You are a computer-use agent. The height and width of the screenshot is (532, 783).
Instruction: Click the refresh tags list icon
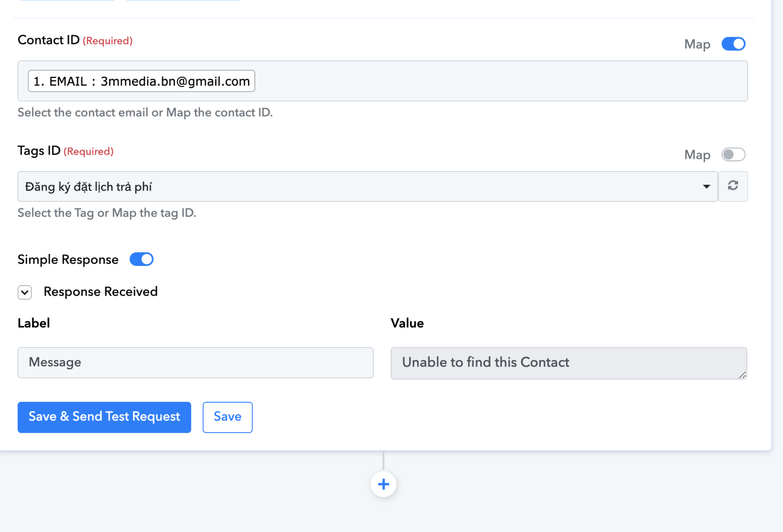tap(733, 186)
